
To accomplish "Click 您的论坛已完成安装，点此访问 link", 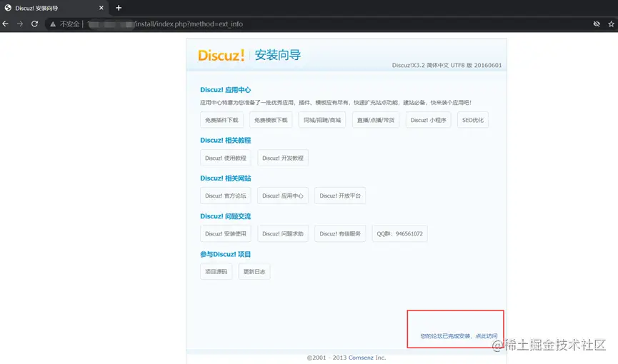I will (459, 336).
